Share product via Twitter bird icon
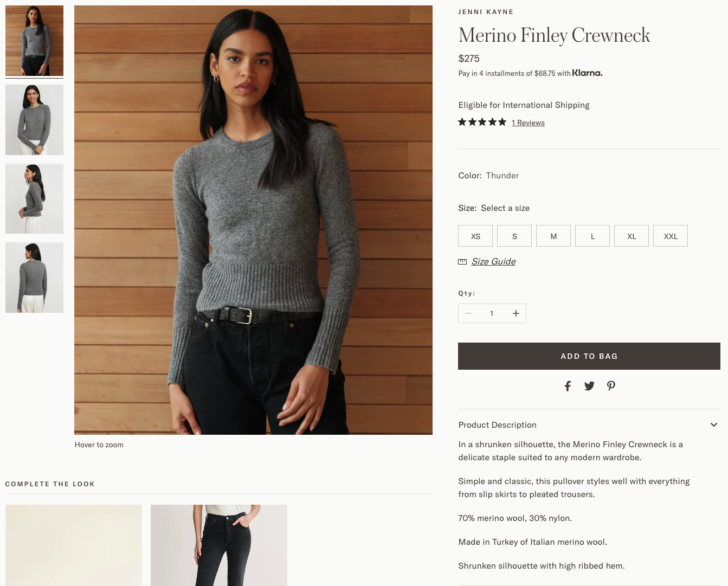The height and width of the screenshot is (586, 728). pos(589,386)
